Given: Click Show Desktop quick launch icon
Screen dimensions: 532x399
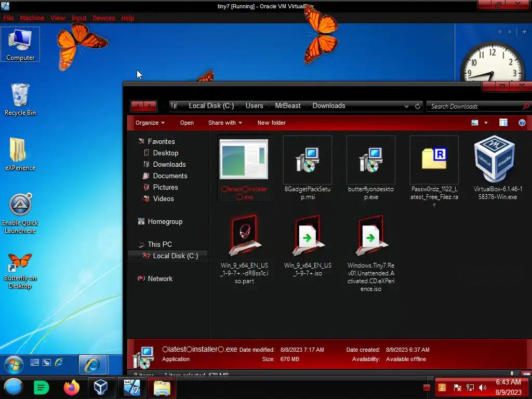Looking at the screenshot, I should [x=35, y=362].
